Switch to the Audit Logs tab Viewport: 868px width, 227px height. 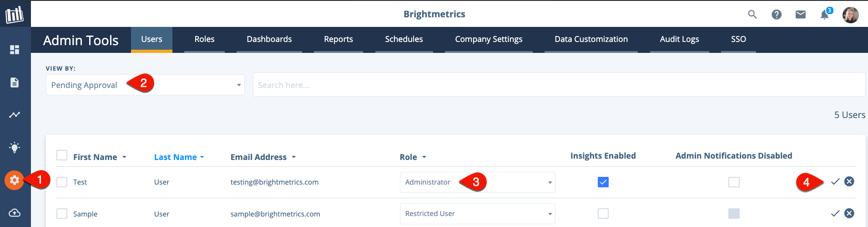[x=679, y=39]
